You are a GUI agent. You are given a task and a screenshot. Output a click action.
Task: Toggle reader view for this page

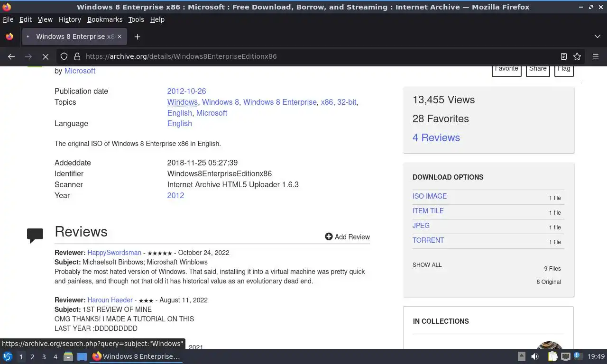[x=563, y=56]
